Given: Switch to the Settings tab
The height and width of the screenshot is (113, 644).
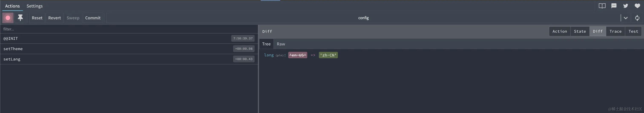Looking at the screenshot, I should click(34, 6).
